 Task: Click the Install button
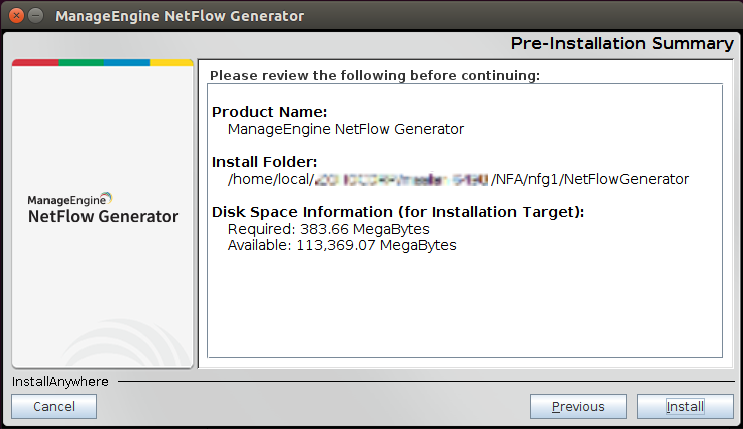pyautogui.click(x=685, y=406)
